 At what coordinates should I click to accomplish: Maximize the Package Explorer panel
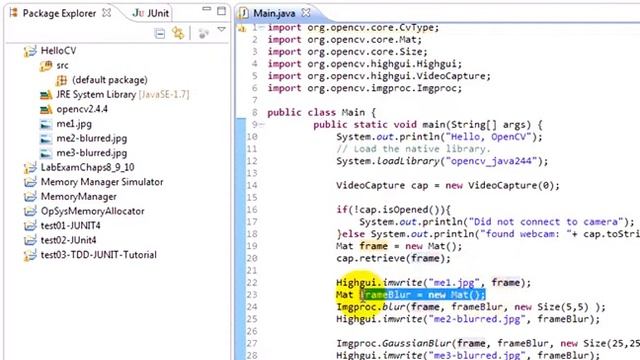click(x=221, y=11)
